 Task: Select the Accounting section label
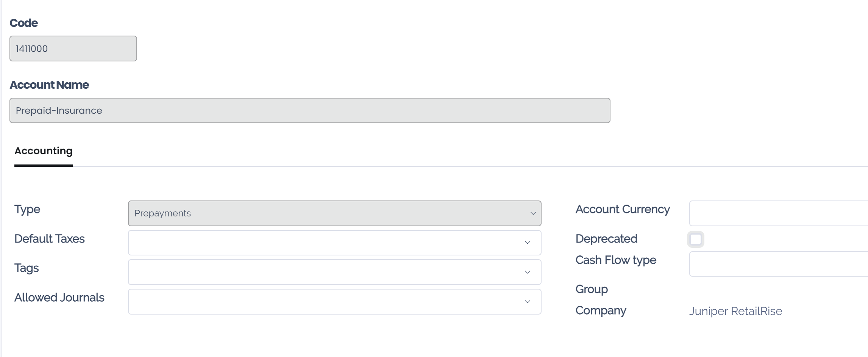[44, 151]
